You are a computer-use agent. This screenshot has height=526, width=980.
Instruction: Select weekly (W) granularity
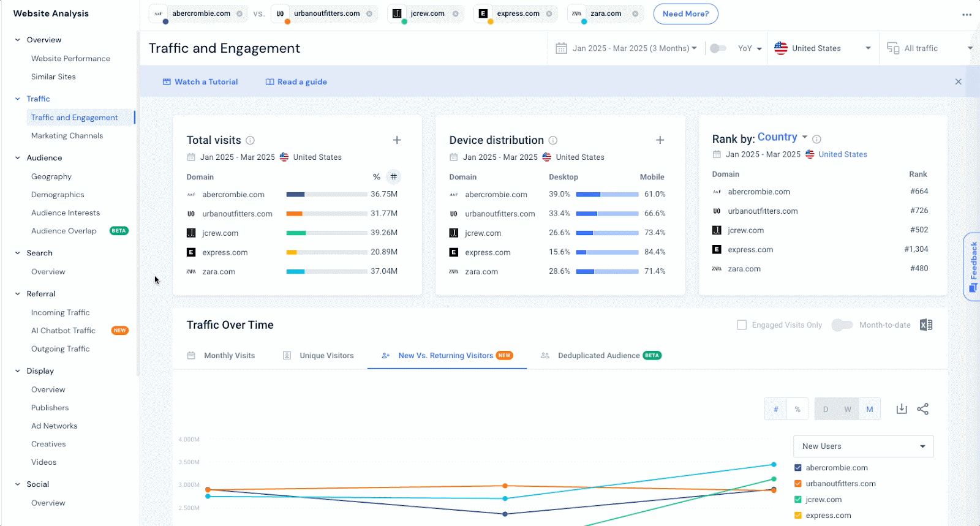click(x=848, y=409)
